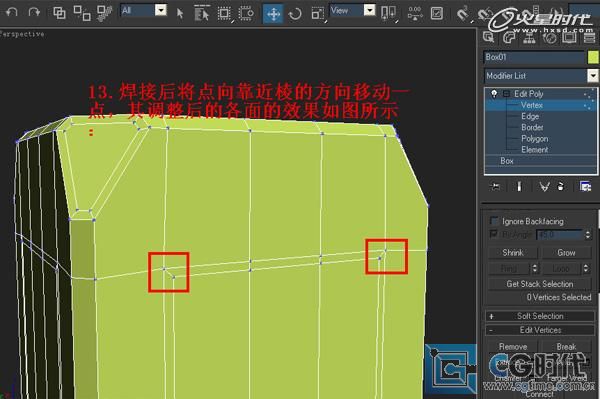This screenshot has height=399, width=600.
Task: Open the green object color swatch
Action: (x=593, y=57)
